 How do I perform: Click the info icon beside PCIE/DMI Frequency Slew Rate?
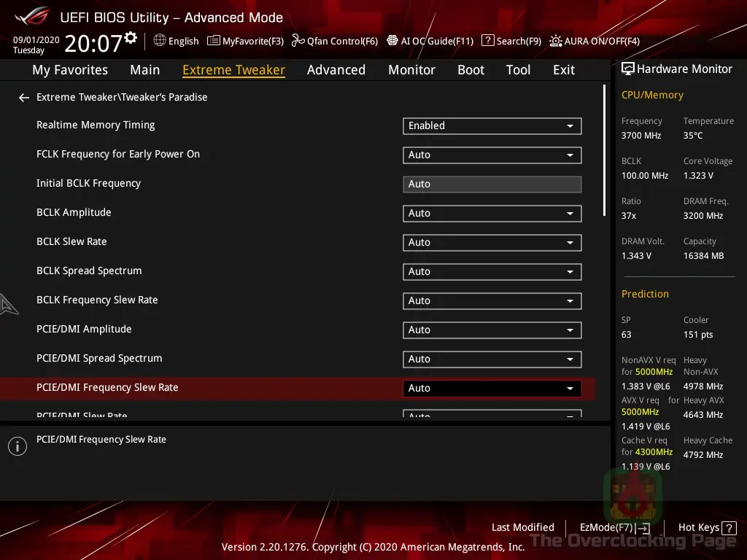click(x=17, y=444)
